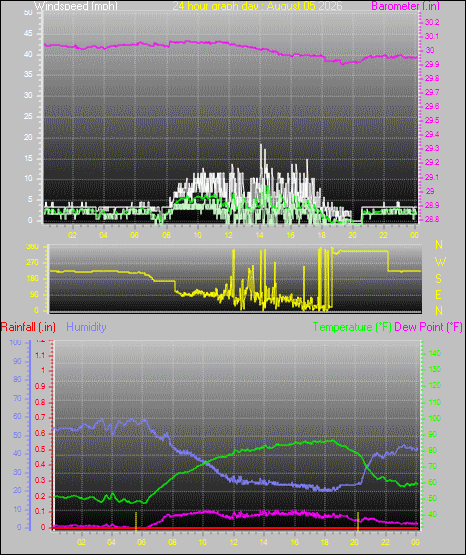The width and height of the screenshot is (466, 555).
Task: Select the blue "Humidity" legend label
Action: click(86, 327)
